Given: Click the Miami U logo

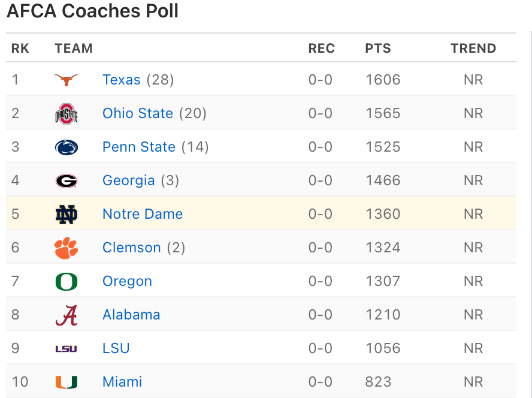Looking at the screenshot, I should [66, 382].
